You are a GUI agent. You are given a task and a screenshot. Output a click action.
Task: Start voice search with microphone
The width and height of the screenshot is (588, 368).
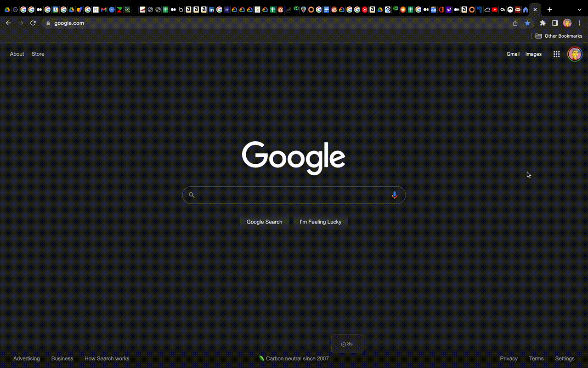click(394, 195)
